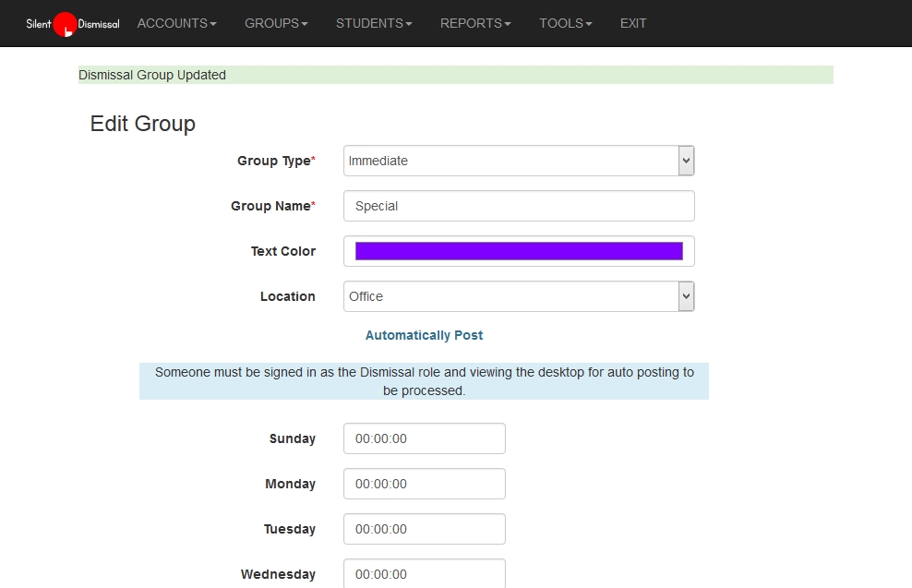Open the GROUPS dropdown menu
Viewport: 912px width, 588px height.
click(x=276, y=23)
